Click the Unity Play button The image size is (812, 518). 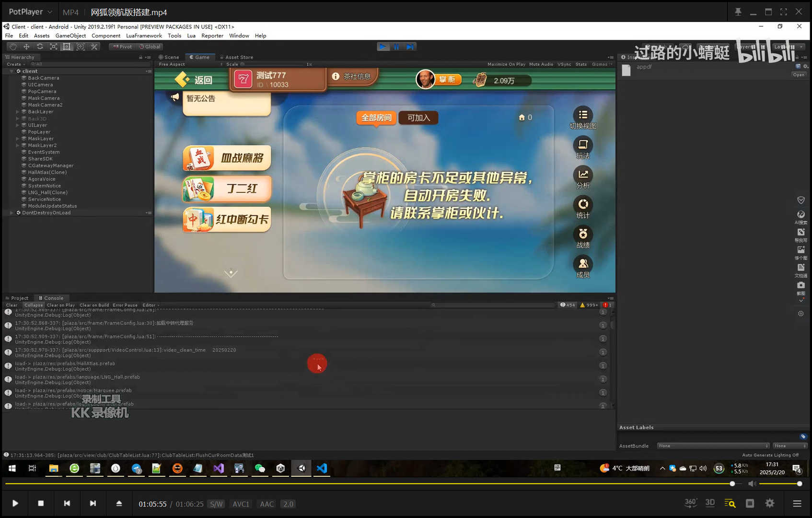point(383,47)
